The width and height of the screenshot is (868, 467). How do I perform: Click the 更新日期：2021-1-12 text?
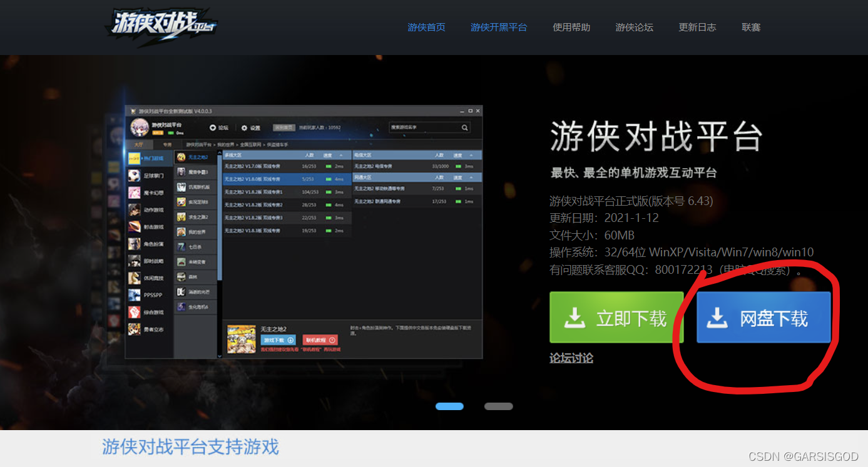604,218
